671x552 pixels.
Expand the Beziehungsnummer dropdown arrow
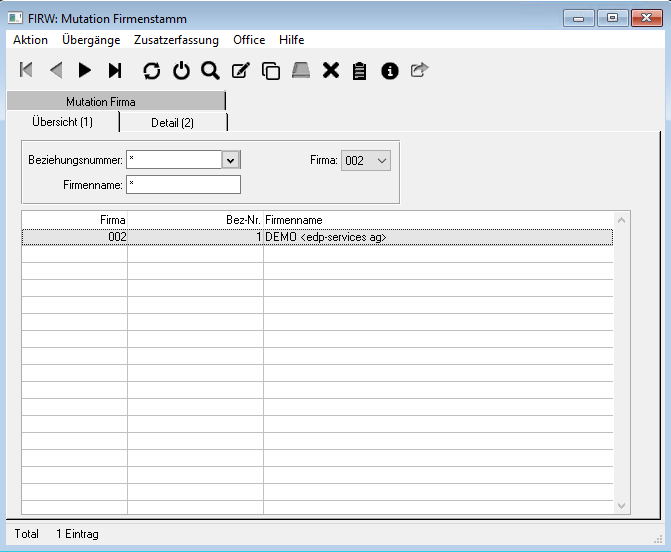231,160
